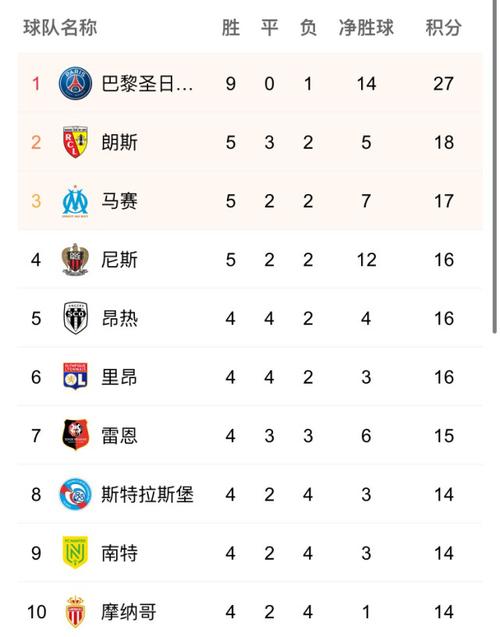500x637 pixels.
Task: Click 朗斯 points value 18
Action: click(444, 143)
